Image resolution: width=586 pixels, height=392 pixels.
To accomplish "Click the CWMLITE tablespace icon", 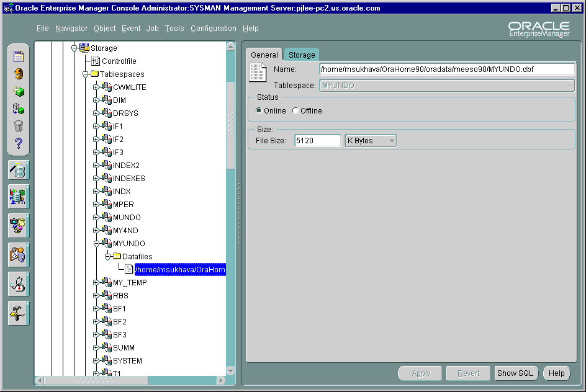I will click(107, 87).
